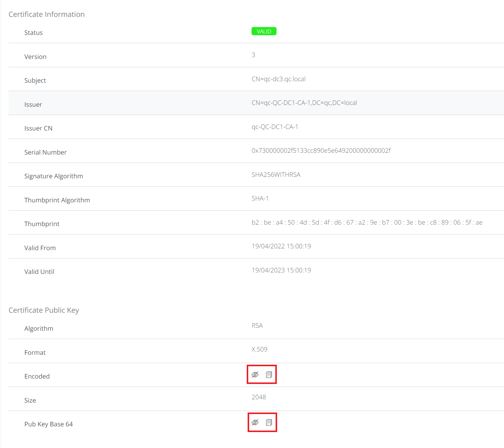The image size is (504, 448).
Task: Click the Issuer CN value qc-QC-DC1-CA-1
Action: coord(275,127)
